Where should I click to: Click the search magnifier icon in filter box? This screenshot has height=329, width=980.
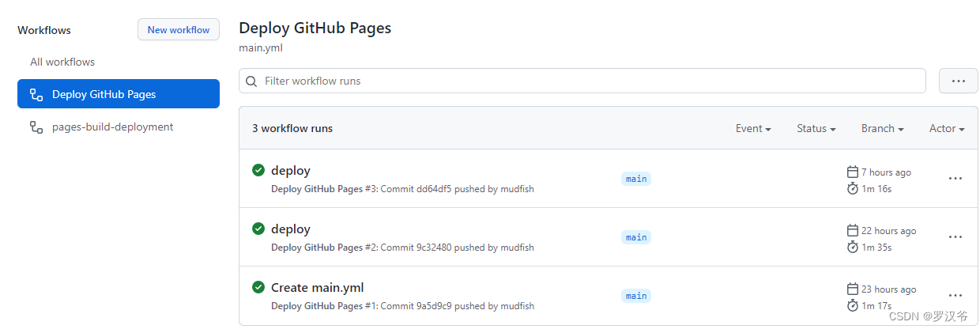point(252,81)
